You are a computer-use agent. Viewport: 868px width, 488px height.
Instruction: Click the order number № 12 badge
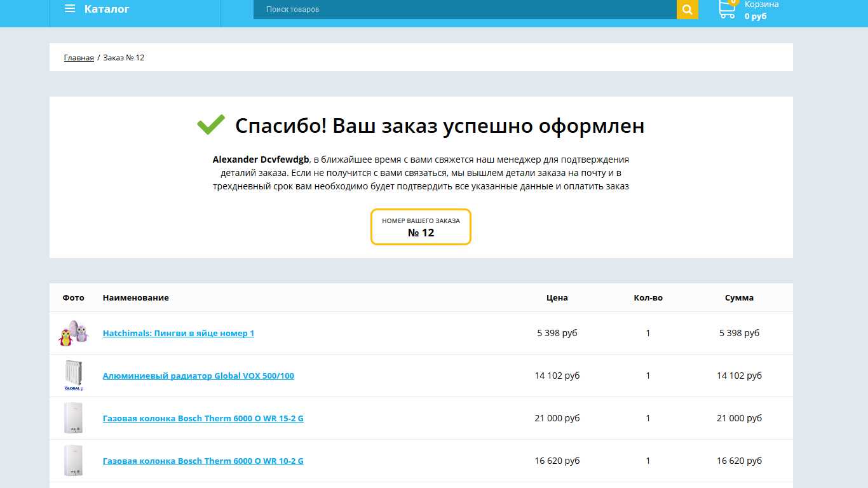click(x=421, y=227)
